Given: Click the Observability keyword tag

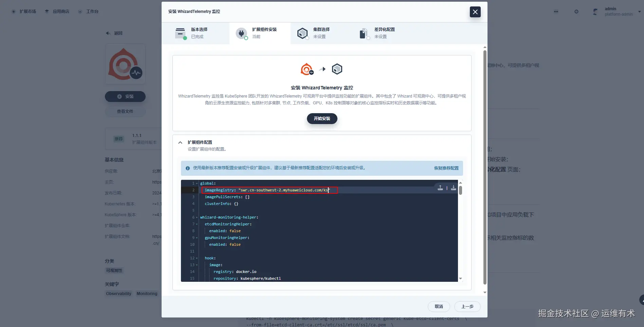Looking at the screenshot, I should [118, 294].
